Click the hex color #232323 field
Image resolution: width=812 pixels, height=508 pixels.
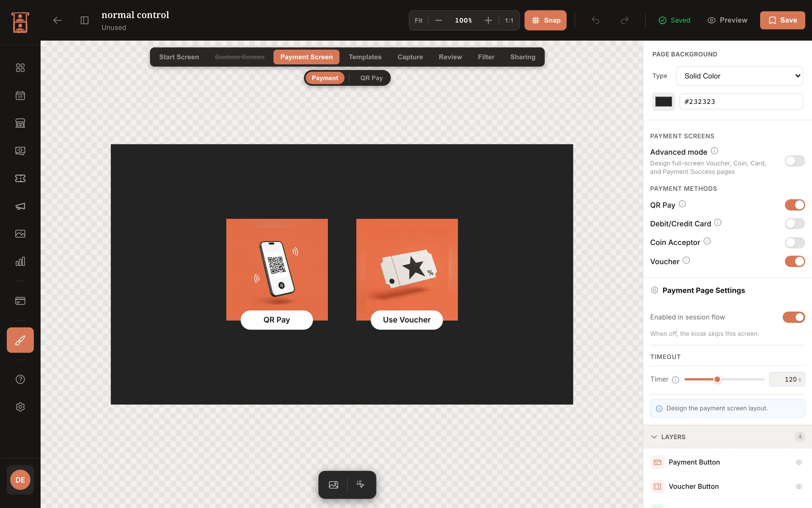(x=741, y=102)
